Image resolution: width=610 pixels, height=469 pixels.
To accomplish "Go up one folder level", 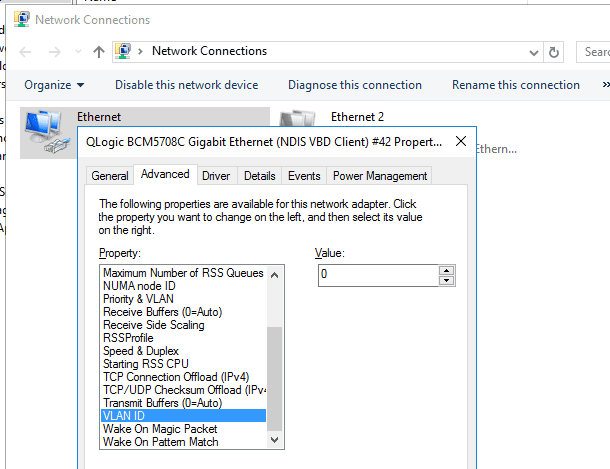I will point(99,52).
